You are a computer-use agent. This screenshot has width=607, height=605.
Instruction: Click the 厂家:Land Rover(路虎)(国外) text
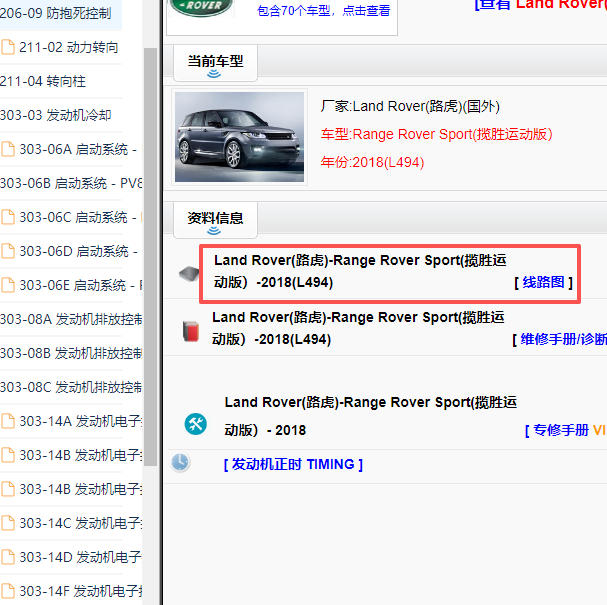410,106
